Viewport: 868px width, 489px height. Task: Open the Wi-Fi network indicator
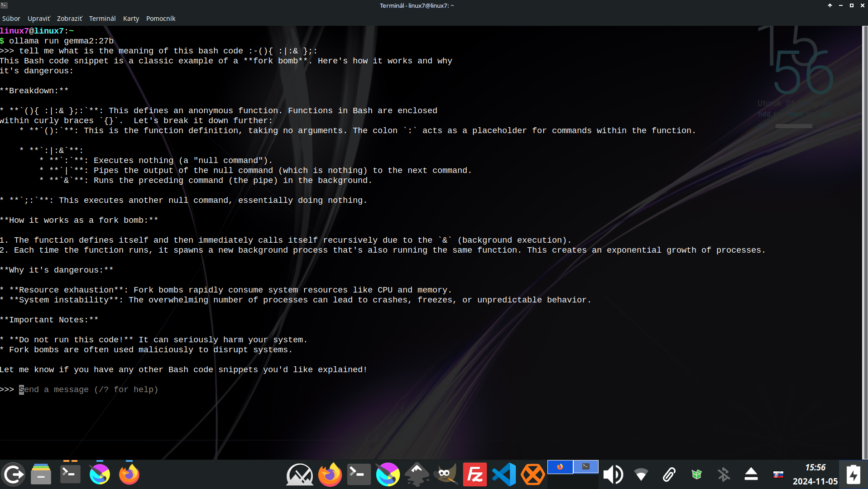pyautogui.click(x=641, y=475)
